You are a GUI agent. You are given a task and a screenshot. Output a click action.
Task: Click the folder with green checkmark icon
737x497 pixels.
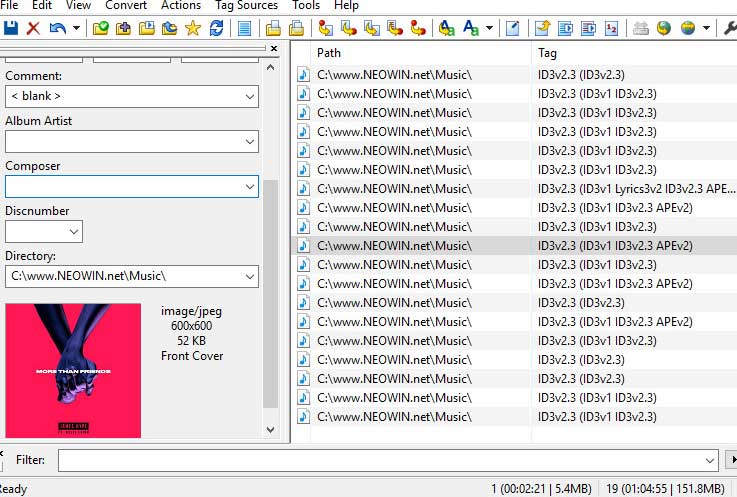101,28
